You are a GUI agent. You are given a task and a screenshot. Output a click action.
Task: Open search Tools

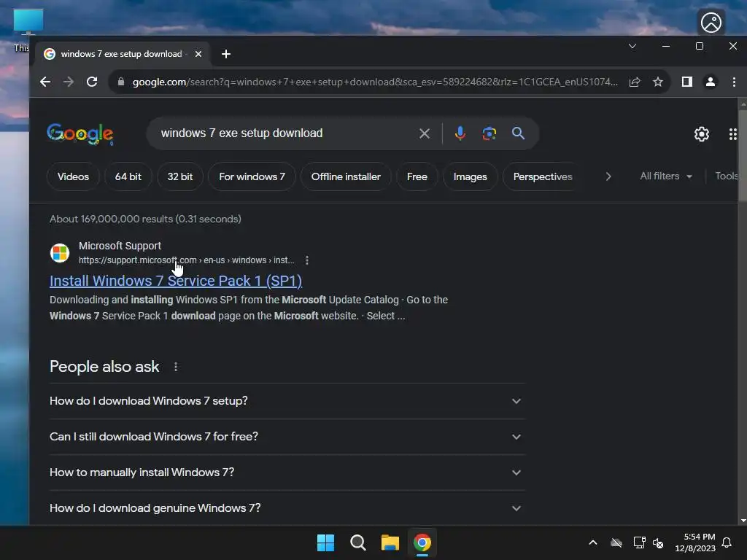point(727,176)
